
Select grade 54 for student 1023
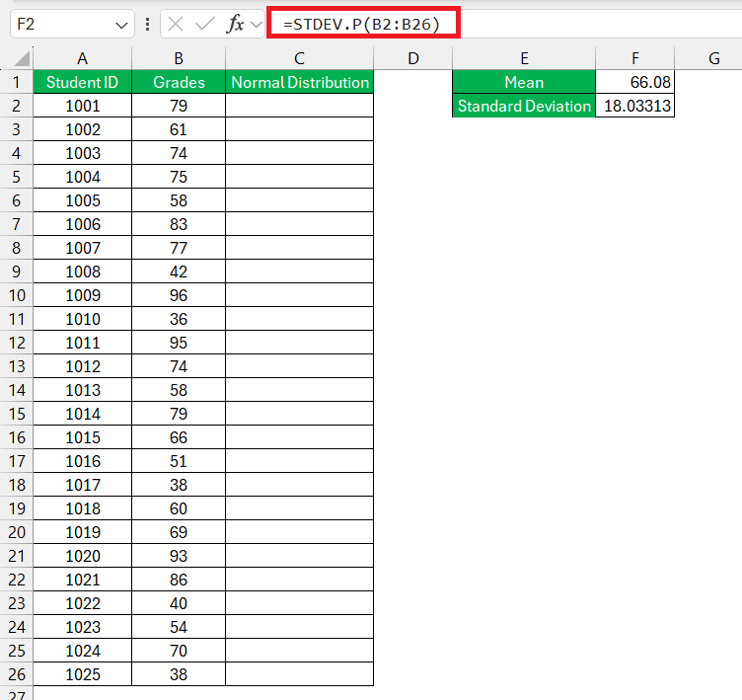point(179,627)
